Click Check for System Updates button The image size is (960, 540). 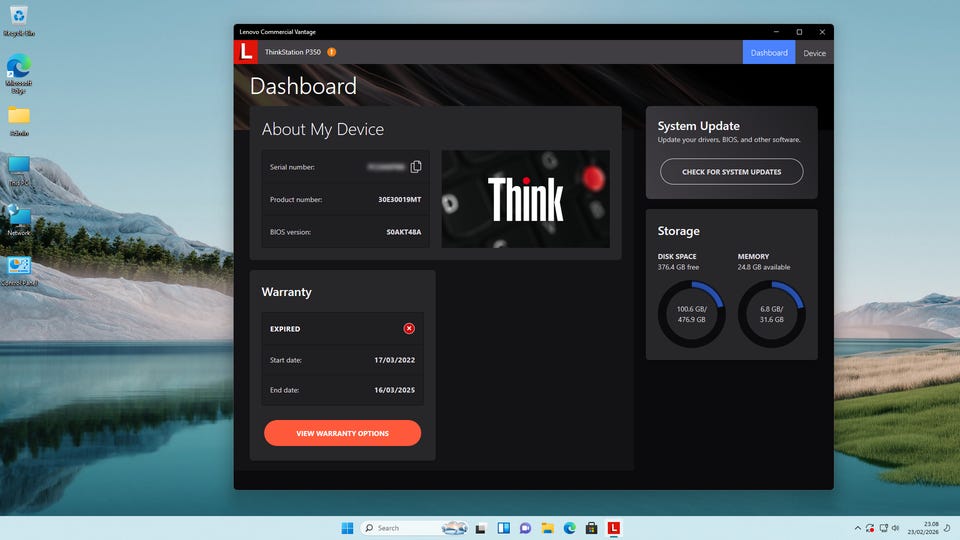(731, 172)
